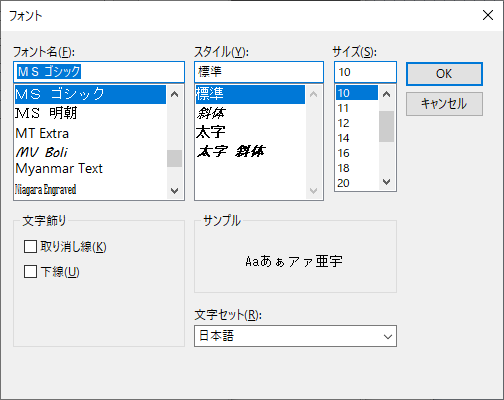Click the font list scroll down arrow
Image resolution: width=504 pixels, height=400 pixels.
click(174, 191)
